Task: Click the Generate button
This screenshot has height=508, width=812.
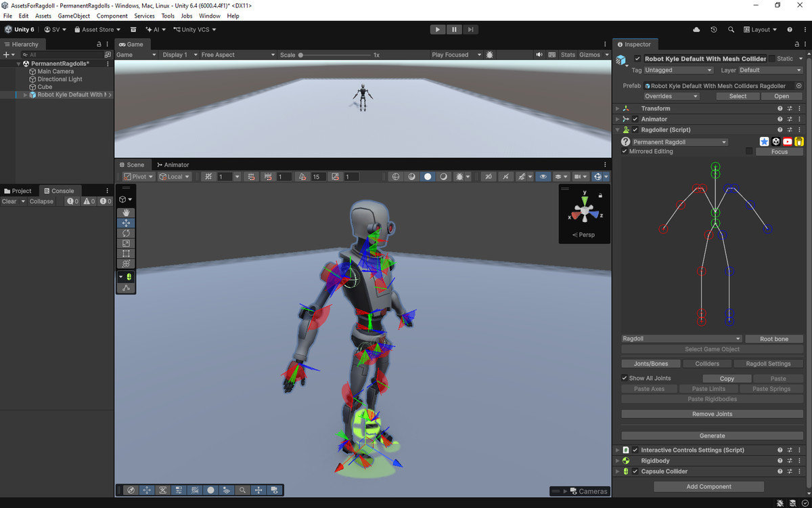Action: pyautogui.click(x=712, y=436)
